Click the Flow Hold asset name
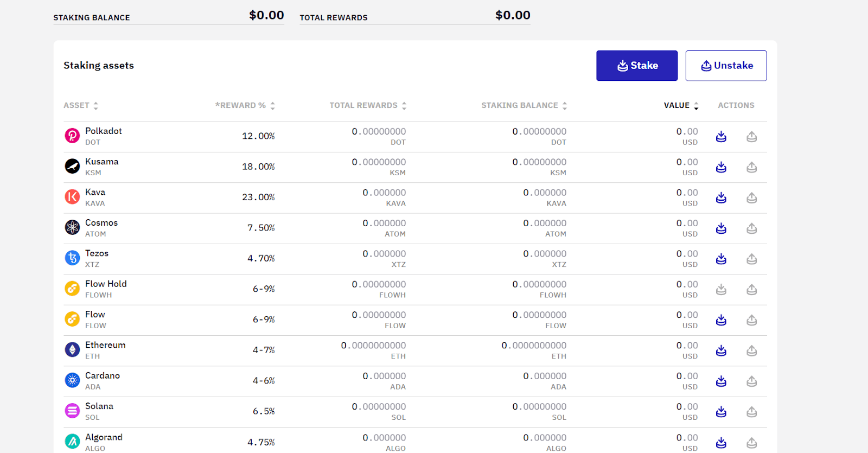The width and height of the screenshot is (868, 453). [x=106, y=284]
